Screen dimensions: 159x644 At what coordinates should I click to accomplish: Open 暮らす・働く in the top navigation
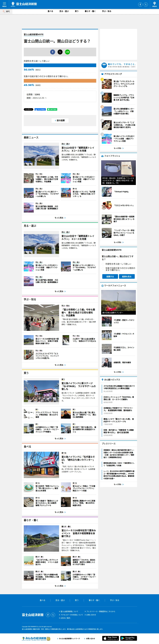pyautogui.click(x=90, y=11)
